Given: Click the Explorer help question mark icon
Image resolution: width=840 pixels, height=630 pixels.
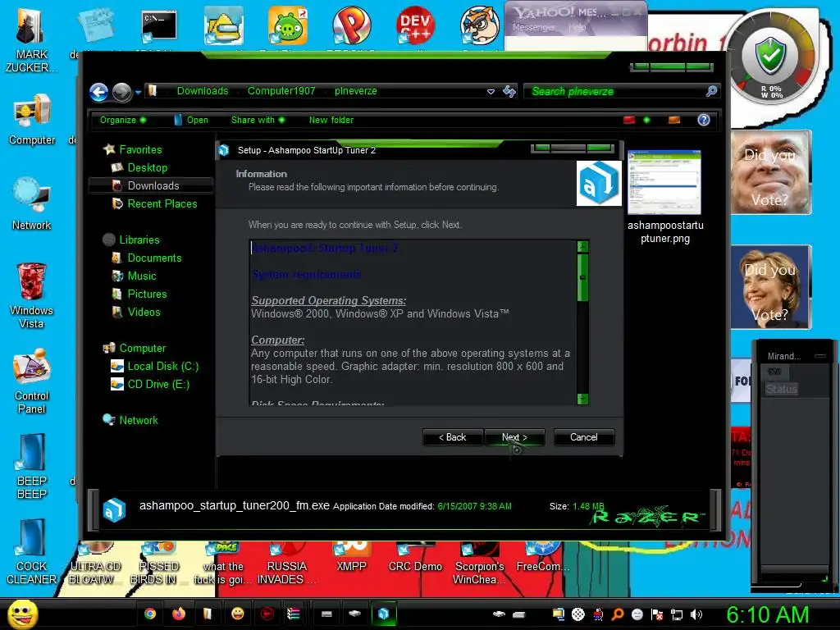Looking at the screenshot, I should tap(703, 120).
